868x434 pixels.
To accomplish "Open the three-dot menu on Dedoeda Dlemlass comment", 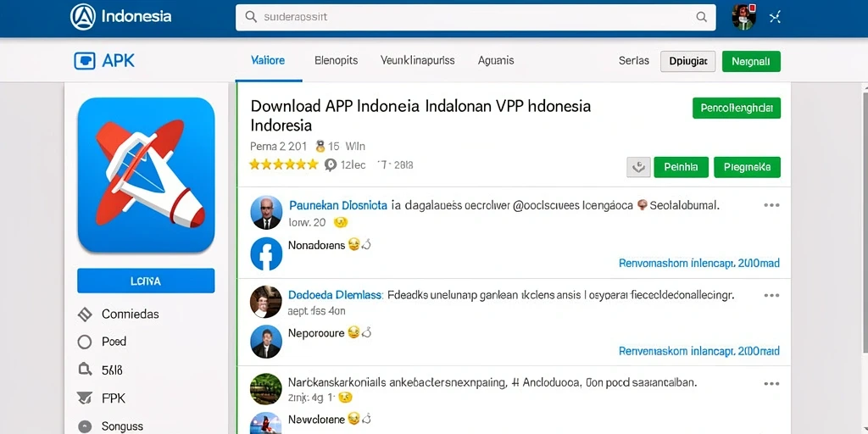I will coord(771,295).
